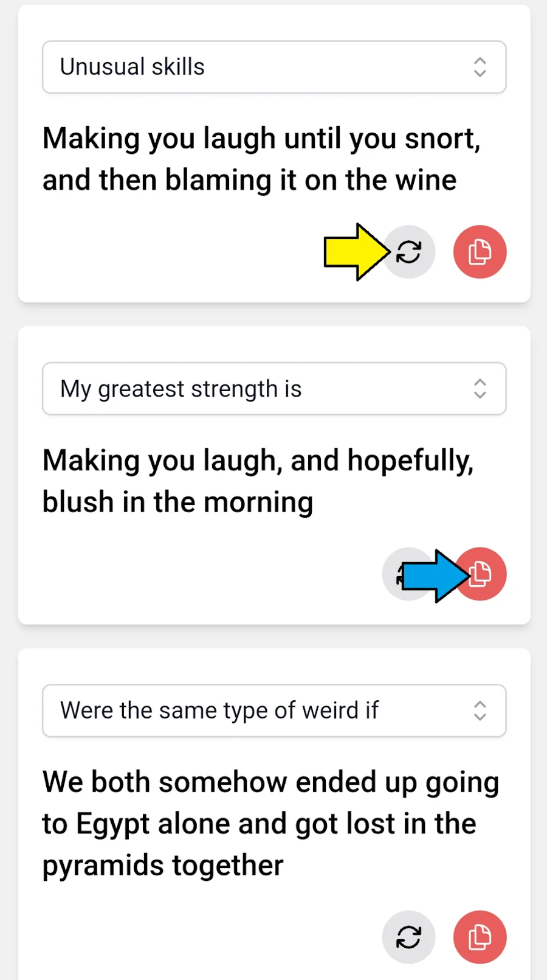The width and height of the screenshot is (547, 980).
Task: Click the refresh icon next to the yellow arrow
Action: coord(408,251)
